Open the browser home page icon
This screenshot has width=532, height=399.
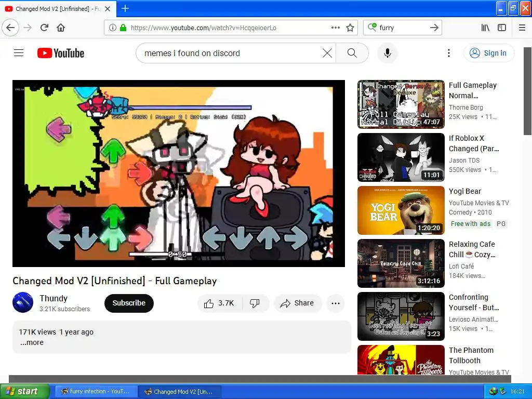point(61,28)
